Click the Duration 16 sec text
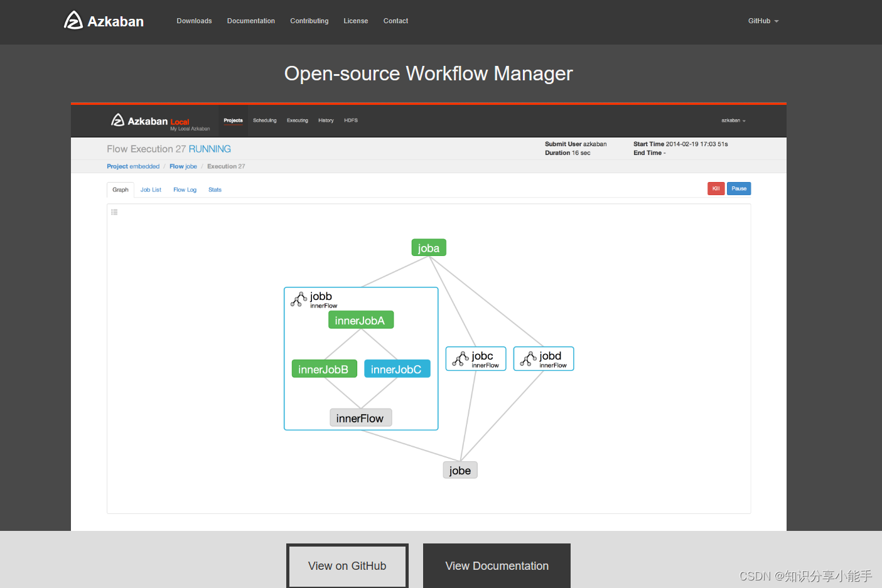Image resolution: width=882 pixels, height=588 pixels. [567, 153]
